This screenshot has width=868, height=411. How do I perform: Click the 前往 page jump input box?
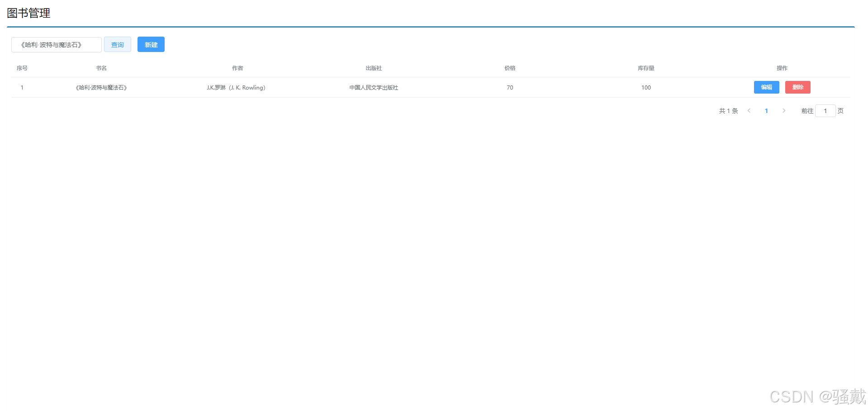825,110
